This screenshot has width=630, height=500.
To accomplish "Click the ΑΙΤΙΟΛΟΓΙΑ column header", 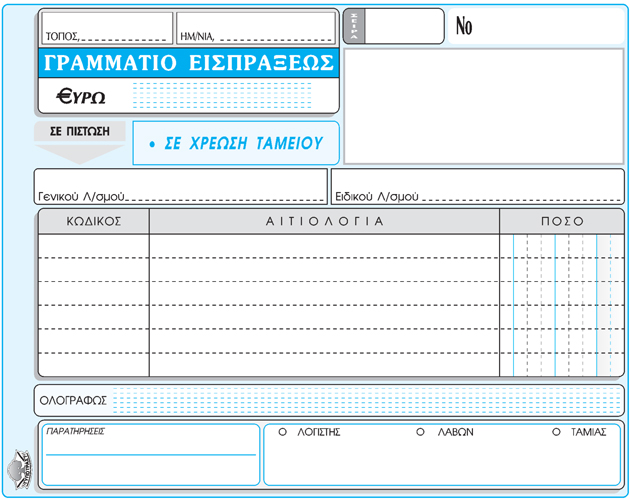I will [x=324, y=221].
